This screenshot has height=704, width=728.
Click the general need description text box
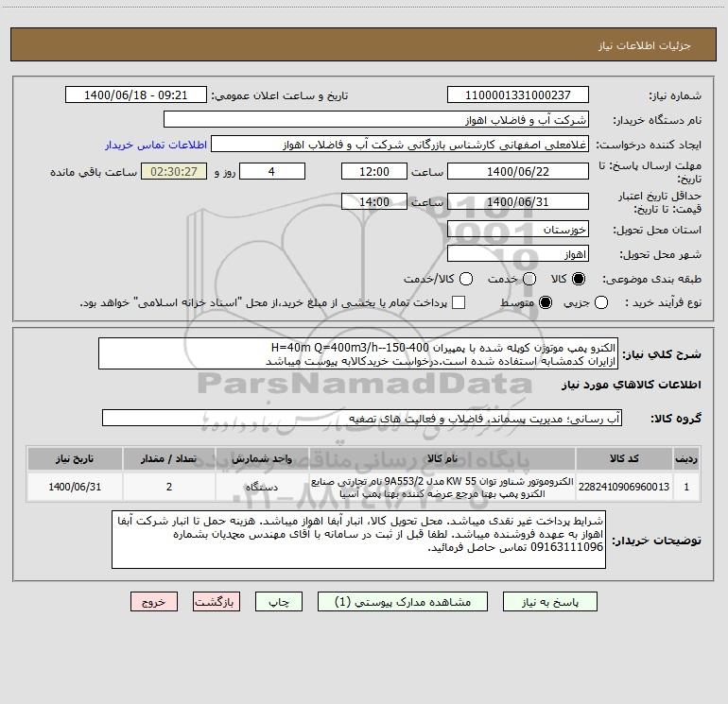pos(358,353)
